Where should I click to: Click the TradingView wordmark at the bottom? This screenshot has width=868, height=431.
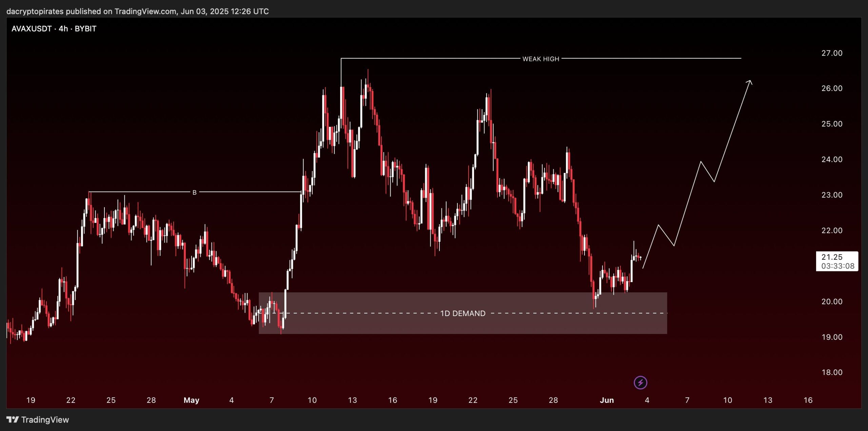pyautogui.click(x=45, y=420)
